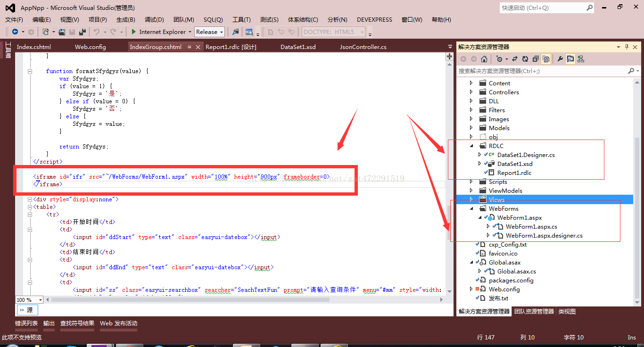Viewport: 644px width, 347px height.
Task: Toggle Preview Selected Items in Solution Explorer
Action: (x=570, y=59)
